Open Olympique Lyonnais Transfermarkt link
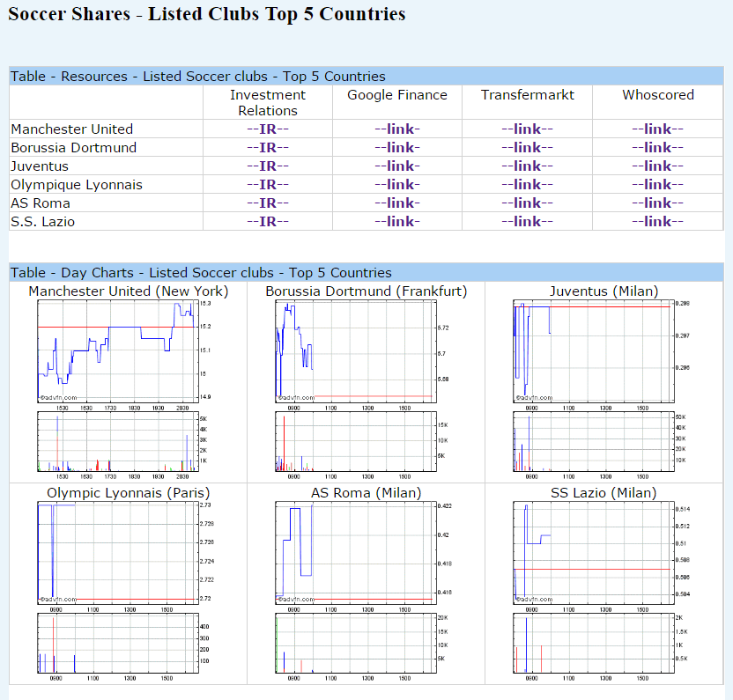 click(528, 185)
